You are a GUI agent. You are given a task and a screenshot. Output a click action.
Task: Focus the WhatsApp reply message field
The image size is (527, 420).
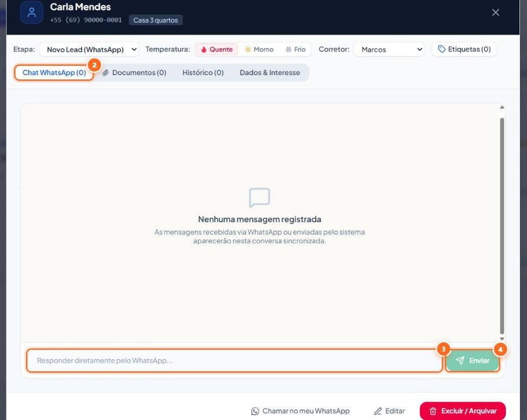point(235,361)
